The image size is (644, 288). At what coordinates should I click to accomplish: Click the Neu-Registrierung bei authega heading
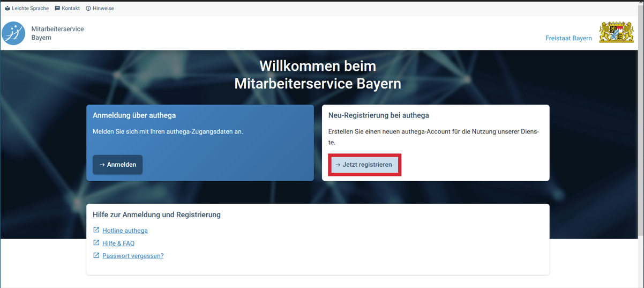tap(378, 115)
